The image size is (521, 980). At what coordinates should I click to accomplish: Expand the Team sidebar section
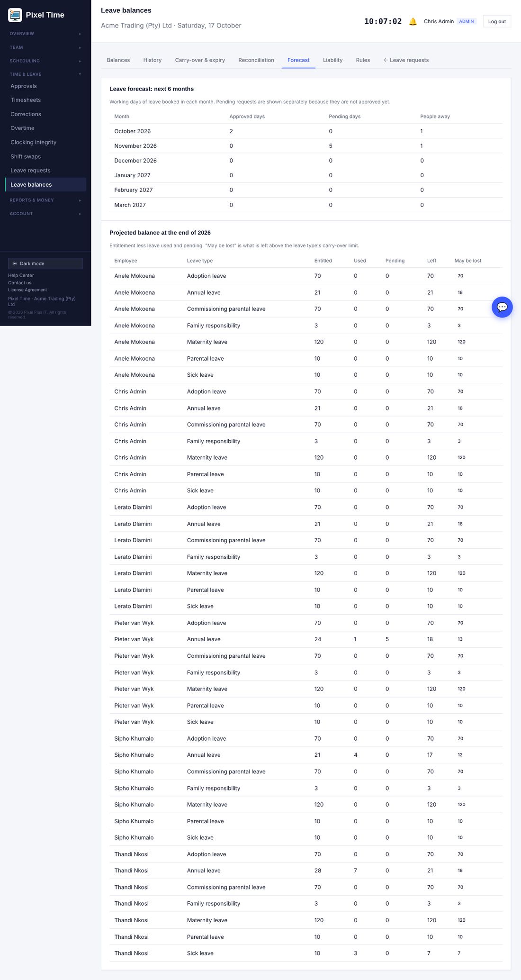click(45, 47)
